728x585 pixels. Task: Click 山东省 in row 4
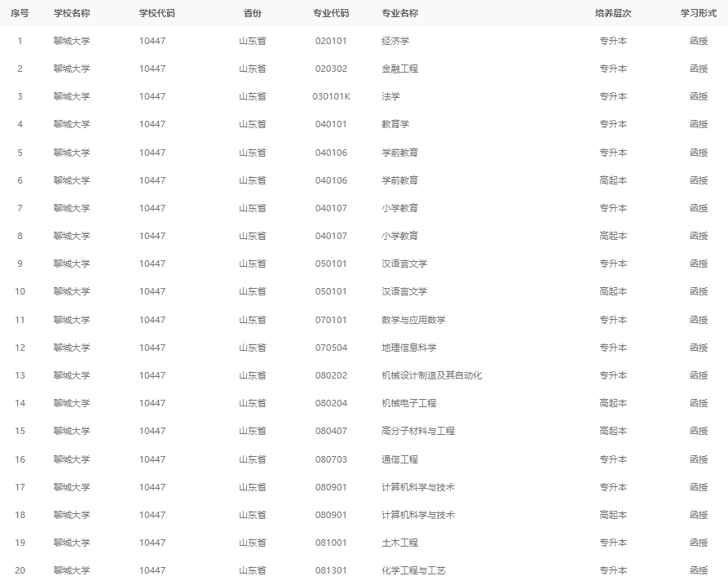point(253,124)
